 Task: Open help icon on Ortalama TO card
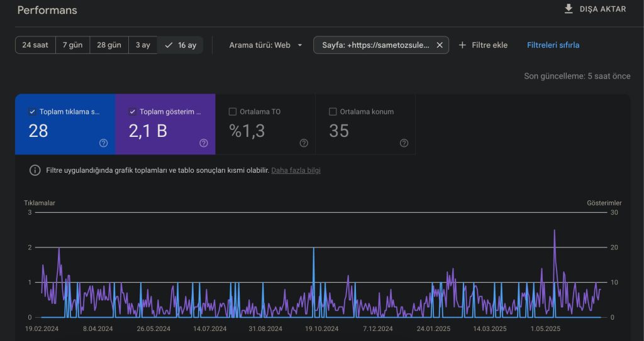click(304, 143)
